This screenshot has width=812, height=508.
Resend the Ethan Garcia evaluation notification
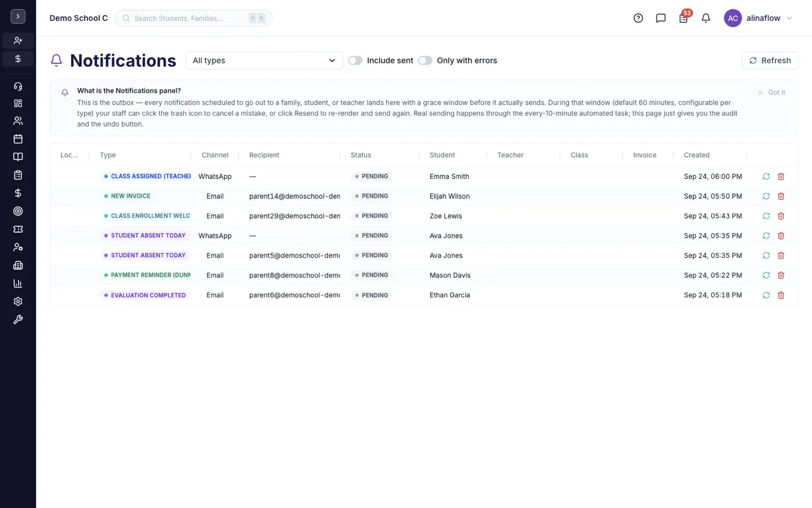tap(766, 295)
